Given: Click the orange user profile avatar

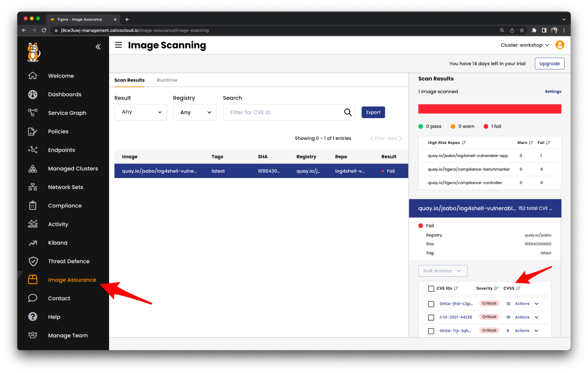Looking at the screenshot, I should (559, 45).
